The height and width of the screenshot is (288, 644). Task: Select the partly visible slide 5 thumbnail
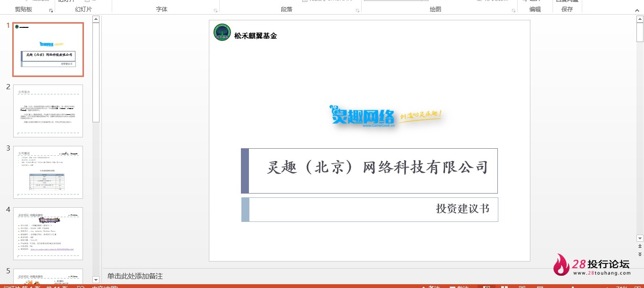(48, 276)
